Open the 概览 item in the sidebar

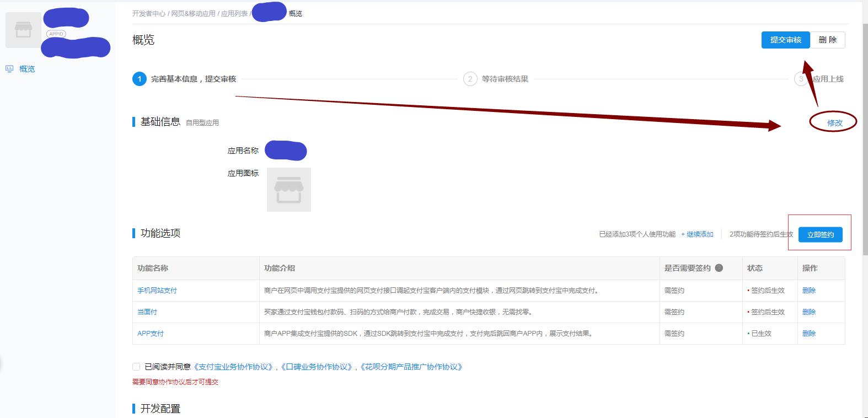[x=27, y=69]
